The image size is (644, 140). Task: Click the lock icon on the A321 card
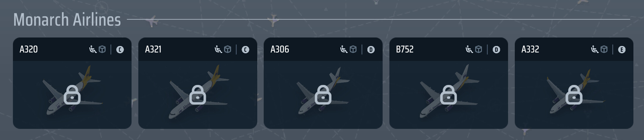[198, 95]
